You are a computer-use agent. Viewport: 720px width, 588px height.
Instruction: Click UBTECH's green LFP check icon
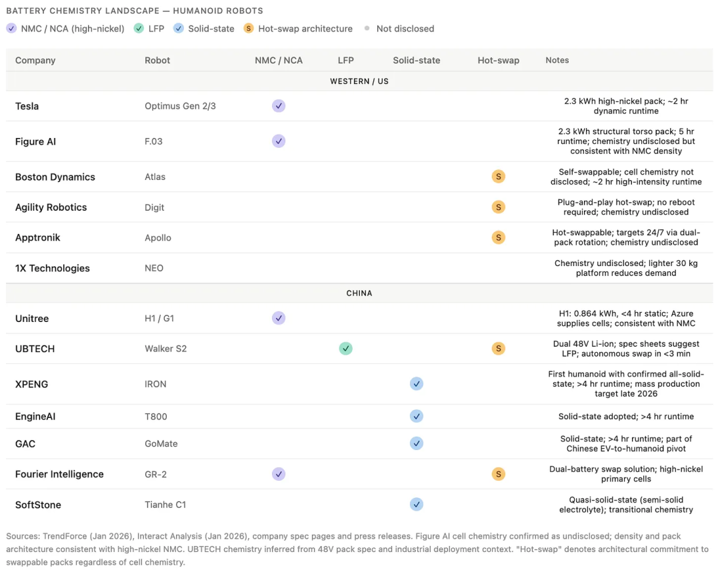(346, 349)
